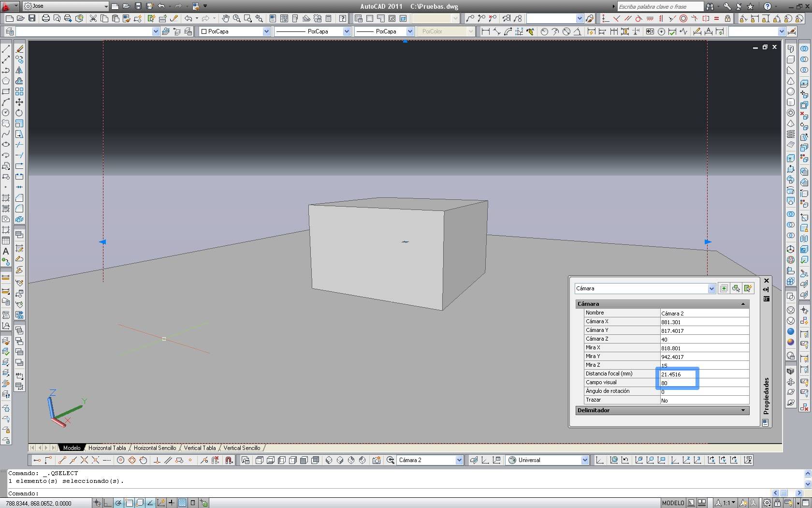
Task: Open the Universal UCS dropdown
Action: click(x=585, y=460)
